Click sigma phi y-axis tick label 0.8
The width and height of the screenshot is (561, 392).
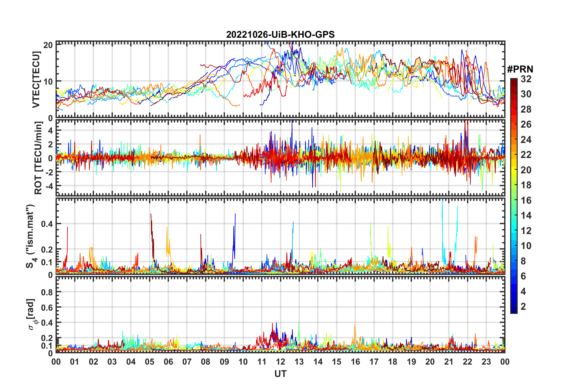(x=47, y=292)
